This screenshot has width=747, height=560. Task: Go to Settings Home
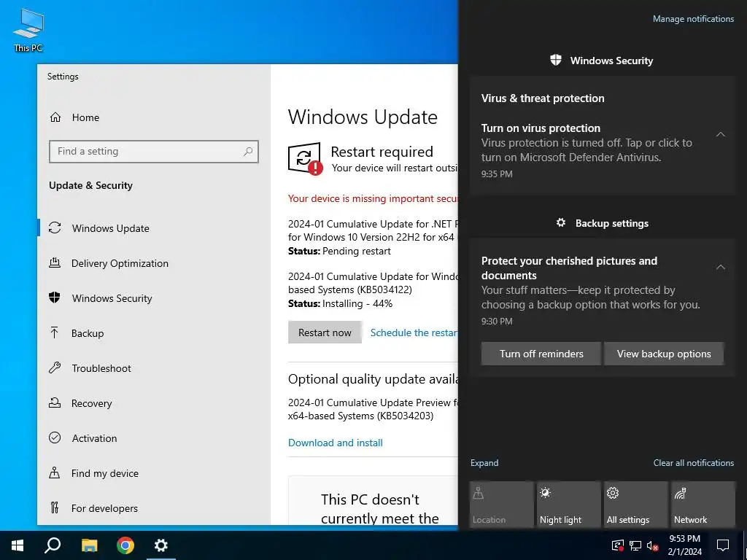(153, 117)
